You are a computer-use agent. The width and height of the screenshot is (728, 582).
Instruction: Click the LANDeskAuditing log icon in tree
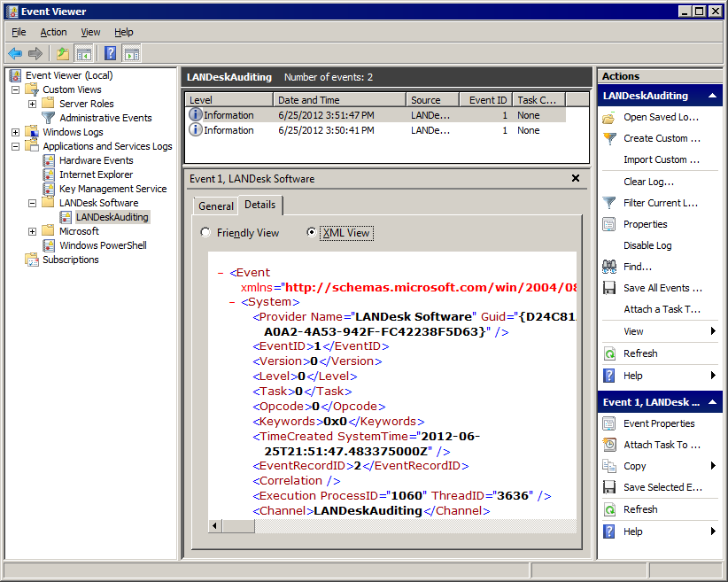(x=66, y=217)
